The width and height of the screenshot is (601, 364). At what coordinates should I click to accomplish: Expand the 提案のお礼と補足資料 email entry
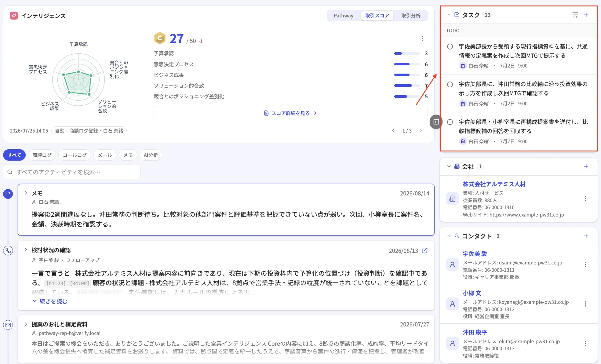point(26,324)
